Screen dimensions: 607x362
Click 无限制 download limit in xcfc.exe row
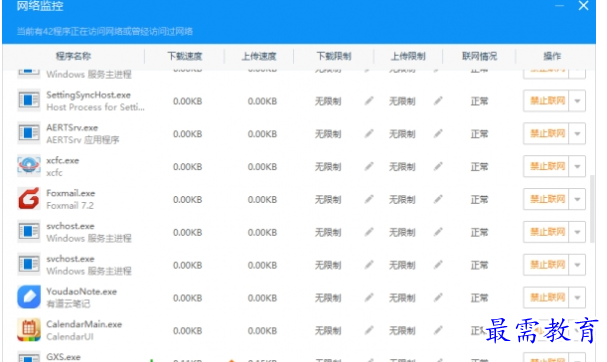tap(328, 167)
